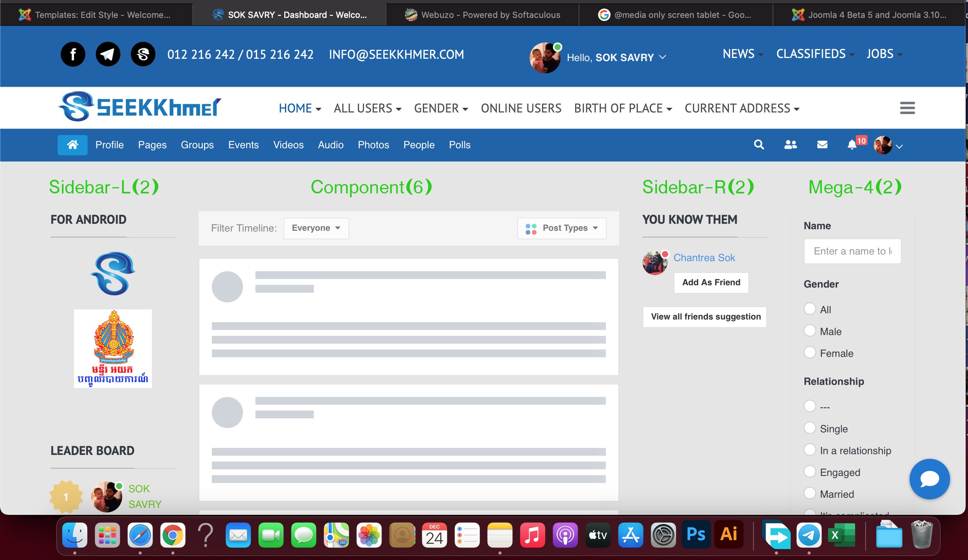Select the Female gender radio button
Viewport: 968px width, 560px height.
pos(810,353)
